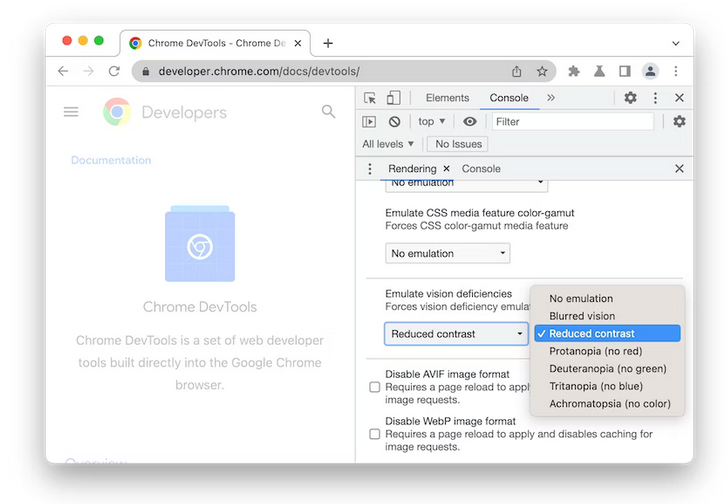Click 'Emulate vision deficiencies' label
This screenshot has height=504, width=728.
[448, 294]
